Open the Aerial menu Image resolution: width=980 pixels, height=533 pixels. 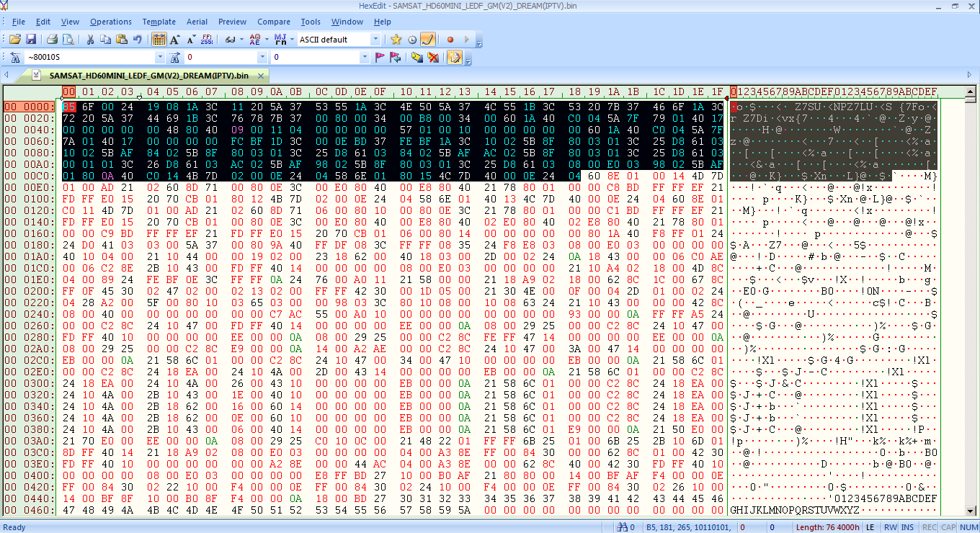(197, 22)
